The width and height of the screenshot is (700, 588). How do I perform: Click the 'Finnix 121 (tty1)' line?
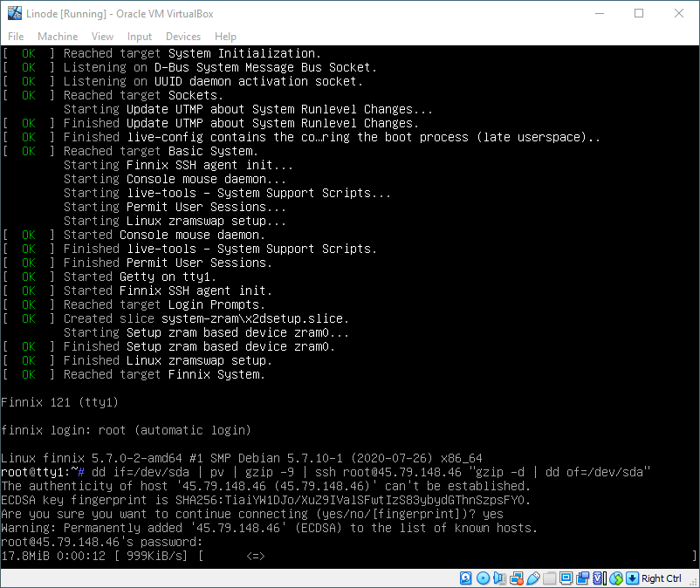(x=59, y=402)
